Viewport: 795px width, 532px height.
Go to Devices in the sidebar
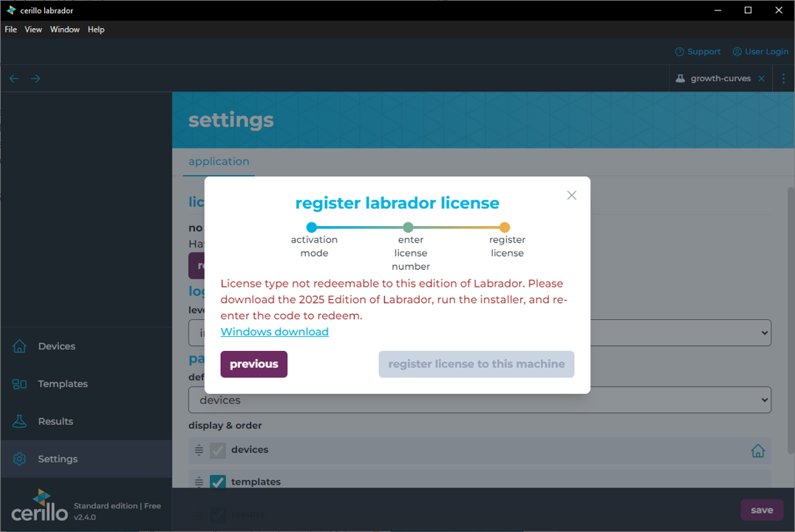pyautogui.click(x=86, y=347)
